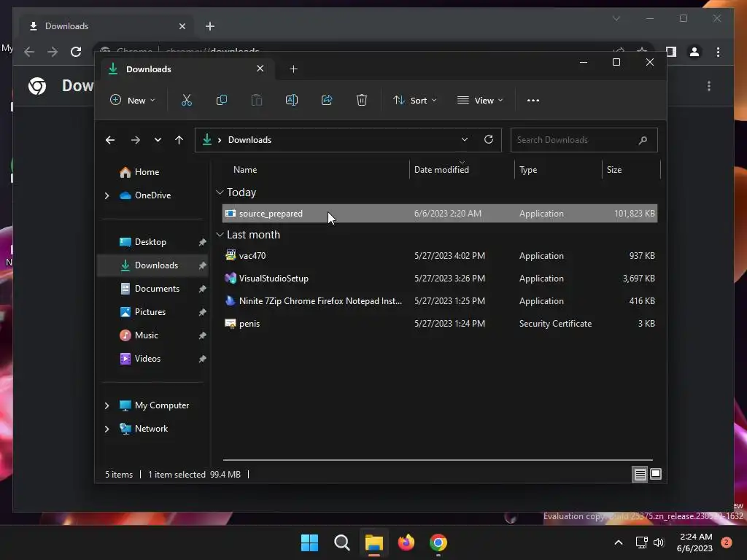The height and width of the screenshot is (560, 747).
Task: Go back using Explorer back arrow
Action: click(x=110, y=140)
